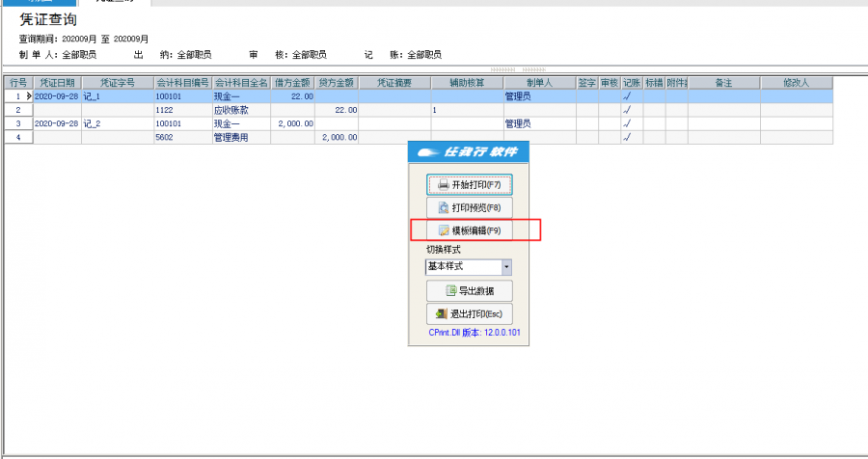Click the 备注 column header

click(x=724, y=83)
